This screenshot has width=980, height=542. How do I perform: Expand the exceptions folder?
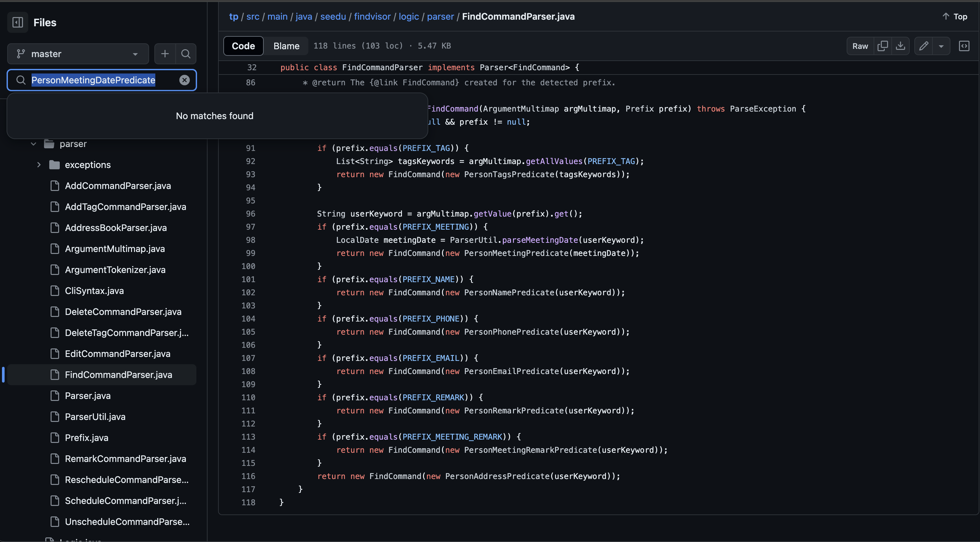[x=39, y=165]
